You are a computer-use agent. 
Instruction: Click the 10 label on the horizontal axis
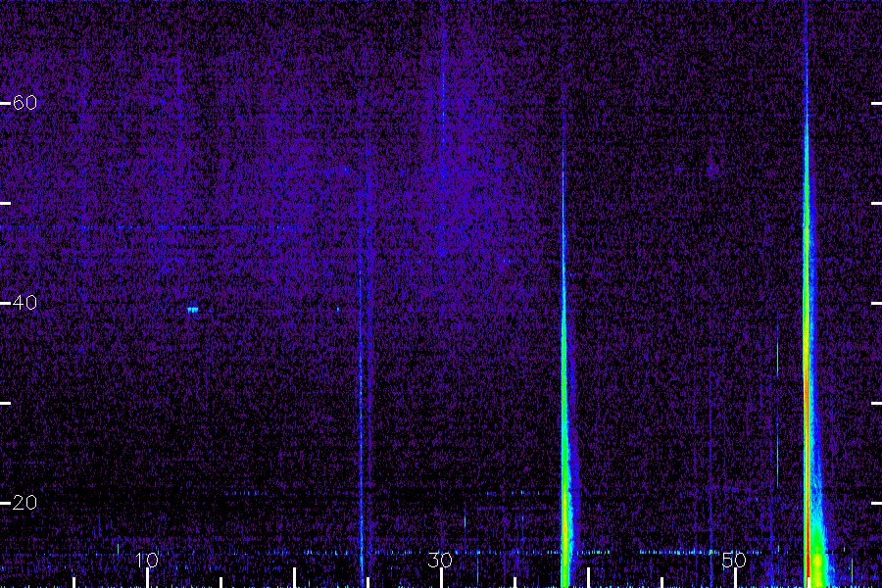point(147,560)
